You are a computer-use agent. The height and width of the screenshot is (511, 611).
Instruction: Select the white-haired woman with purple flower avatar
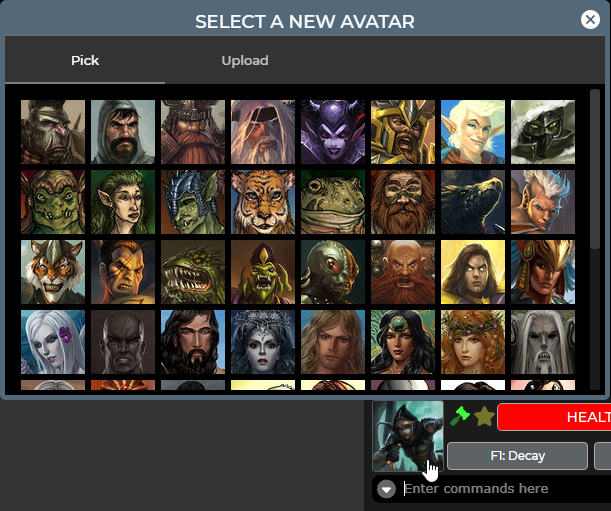pyautogui.click(x=53, y=342)
